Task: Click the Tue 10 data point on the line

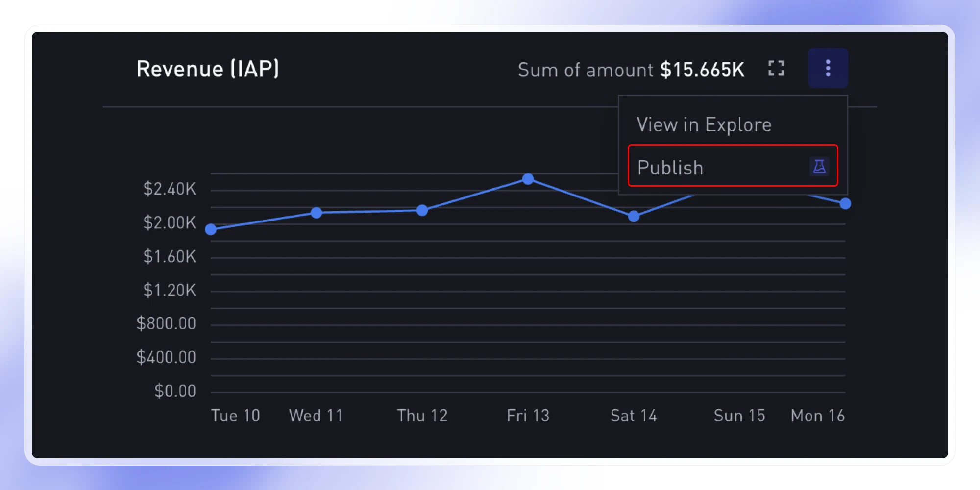Action: click(211, 229)
